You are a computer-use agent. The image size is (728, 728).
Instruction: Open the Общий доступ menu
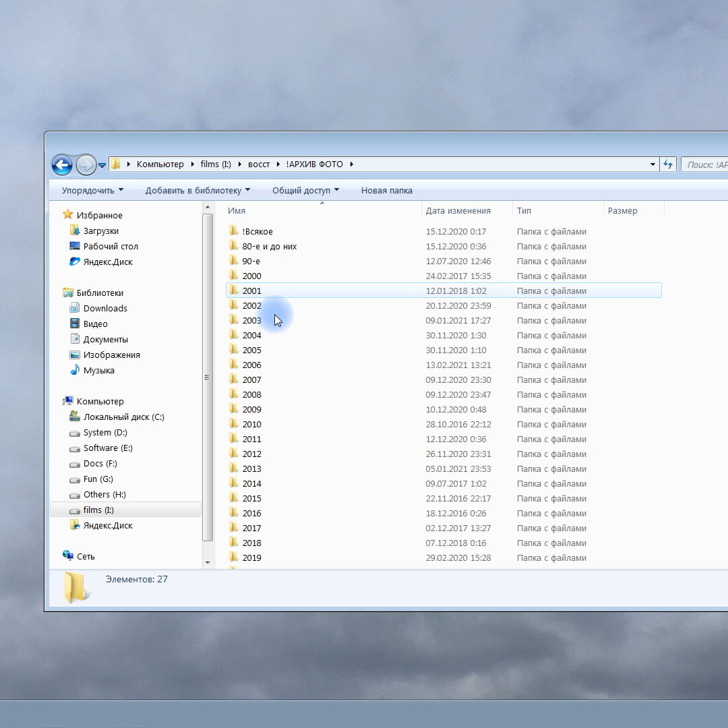pos(305,190)
